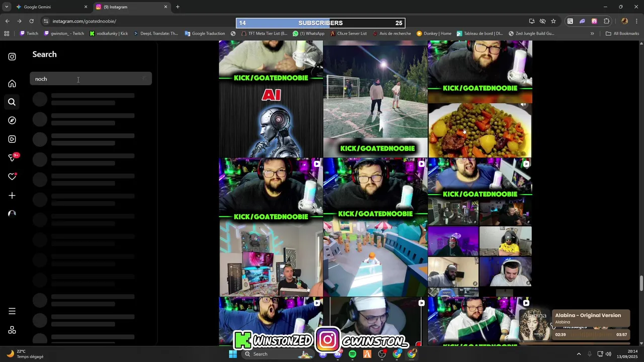Viewport: 644px width, 362px height.
Task: Click the eye-slash tracking icon in address bar
Action: coord(542,21)
